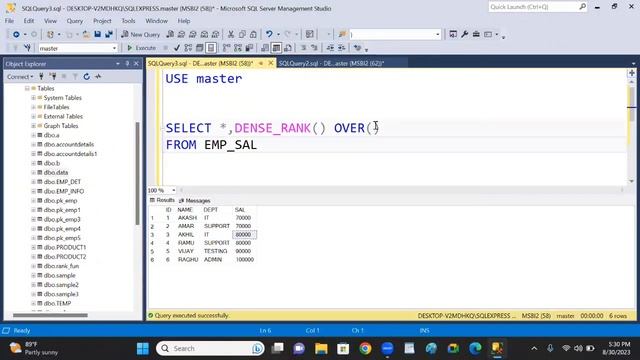The height and width of the screenshot is (360, 640).
Task: Comment out the selected lines
Action: 304,48
